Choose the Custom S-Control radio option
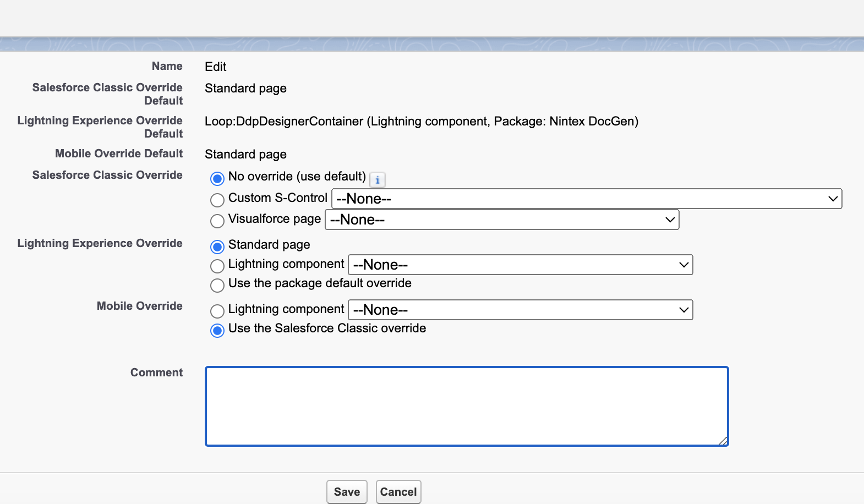 [x=217, y=199]
